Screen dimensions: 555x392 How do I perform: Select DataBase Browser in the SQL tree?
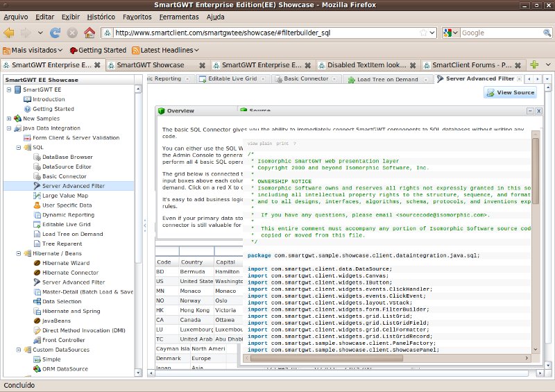click(x=67, y=157)
